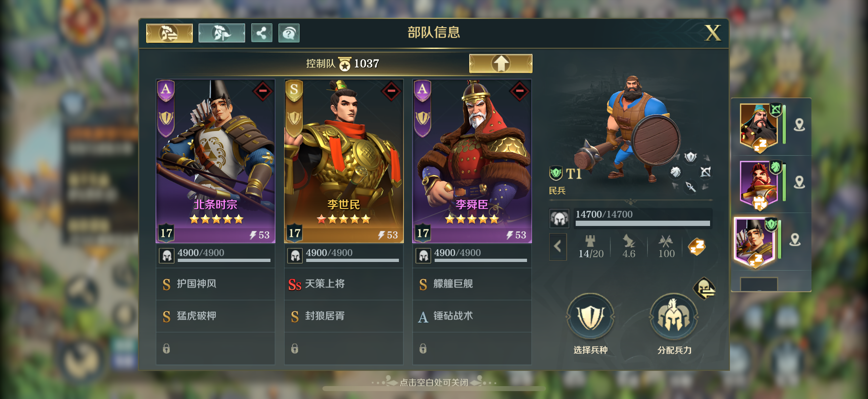Switch to the second helmet tab
The width and height of the screenshot is (868, 399).
[x=222, y=33]
